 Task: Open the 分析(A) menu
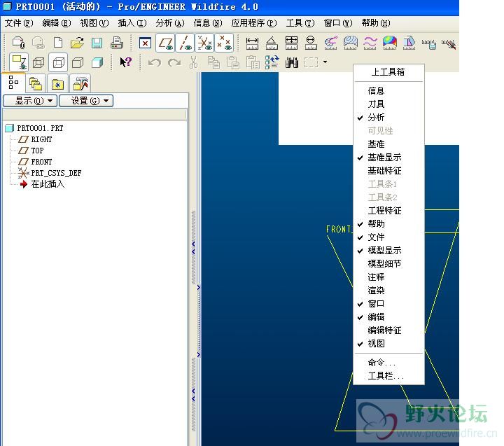coord(170,23)
